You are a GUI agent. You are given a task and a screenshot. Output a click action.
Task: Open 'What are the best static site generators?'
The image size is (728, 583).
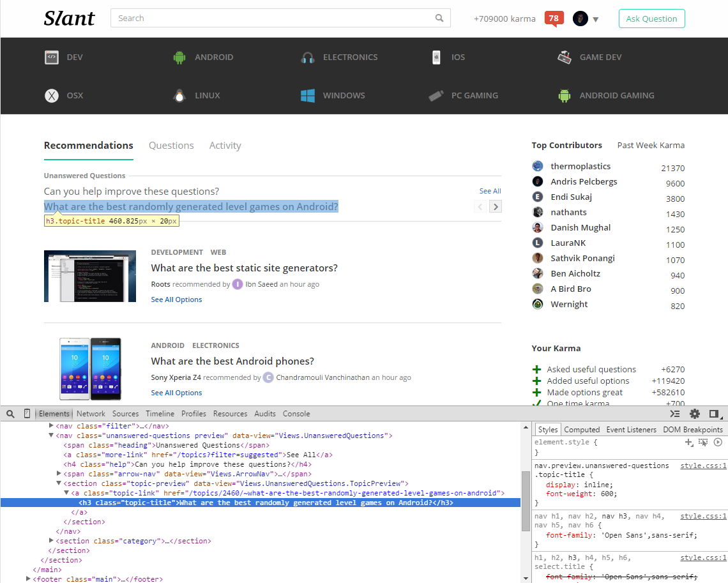244,268
